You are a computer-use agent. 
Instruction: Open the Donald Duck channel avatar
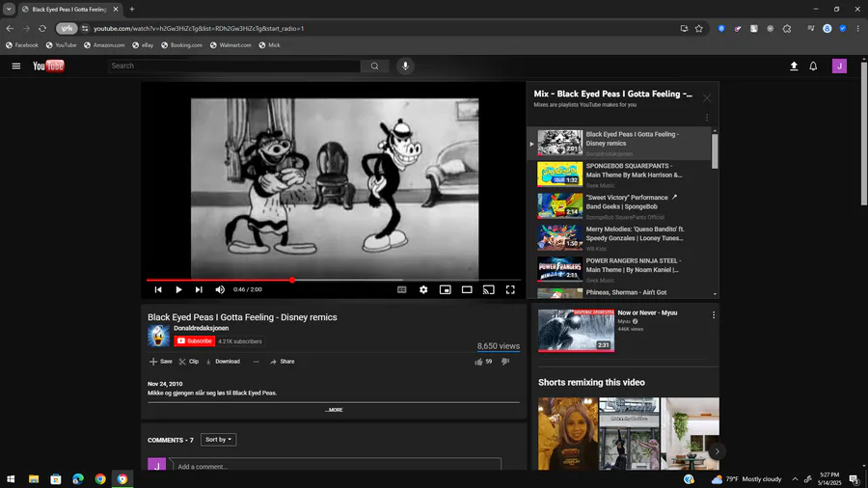[158, 336]
